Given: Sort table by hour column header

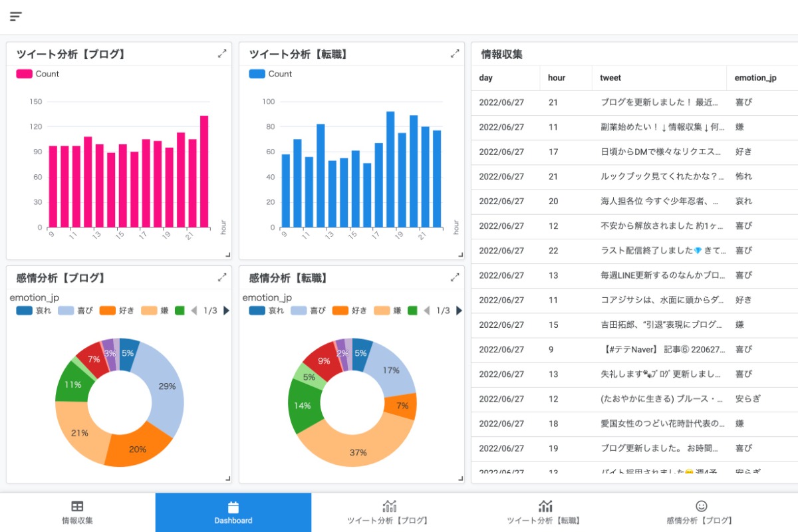Looking at the screenshot, I should click(566, 78).
